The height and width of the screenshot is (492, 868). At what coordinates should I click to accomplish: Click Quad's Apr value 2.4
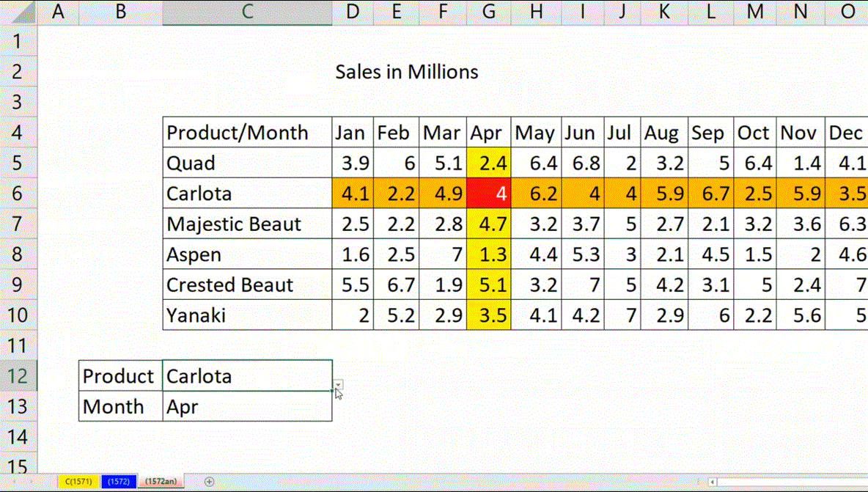click(489, 163)
